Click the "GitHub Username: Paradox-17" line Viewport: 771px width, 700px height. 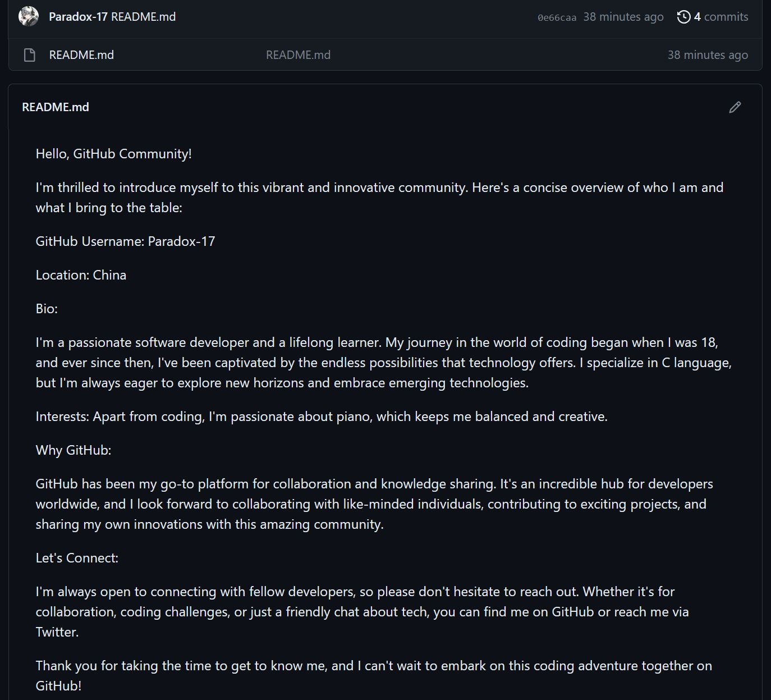pos(125,241)
